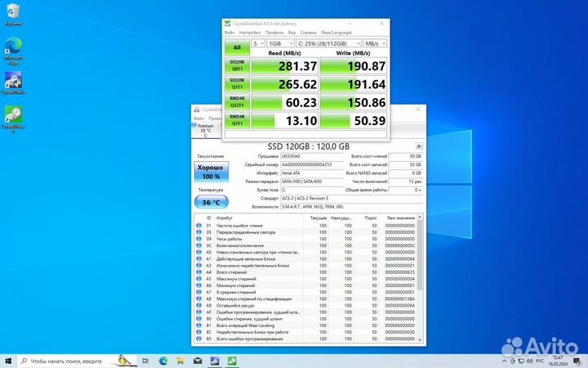The width and height of the screenshot is (588, 368).
Task: Click status icon for attribute B5 row
Action: [198, 339]
